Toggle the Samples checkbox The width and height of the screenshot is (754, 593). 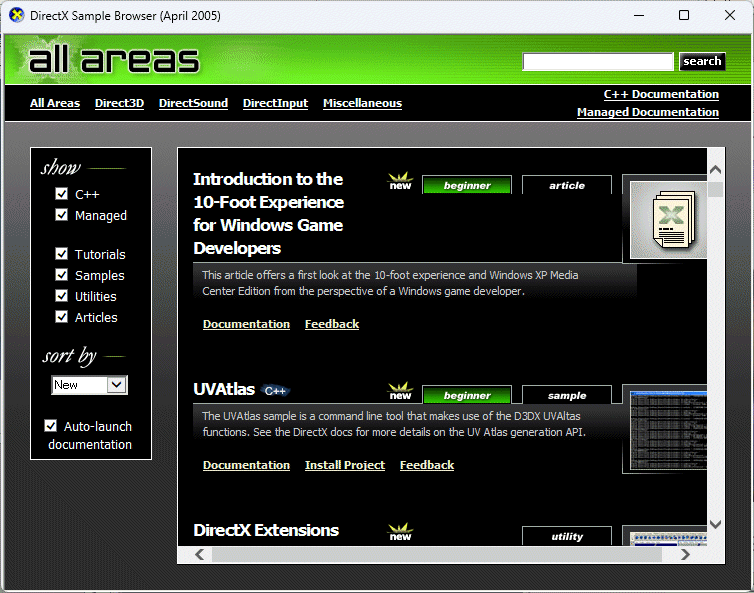62,275
